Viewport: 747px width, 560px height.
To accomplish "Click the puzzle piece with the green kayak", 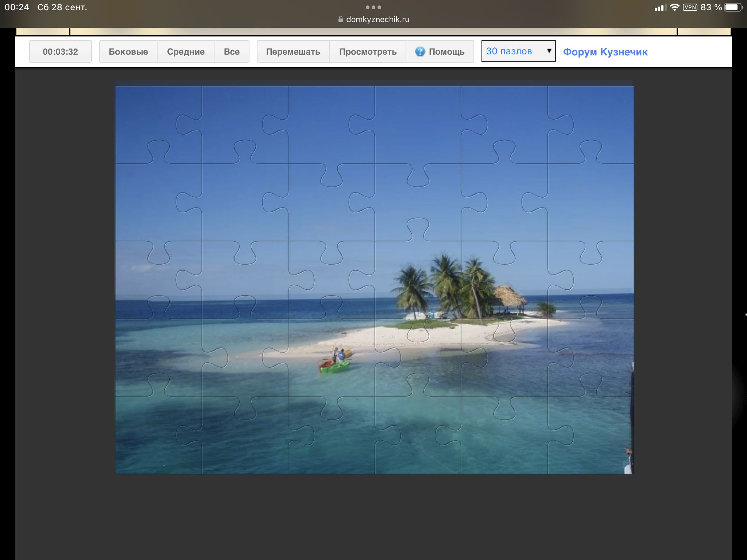I will pos(332,357).
